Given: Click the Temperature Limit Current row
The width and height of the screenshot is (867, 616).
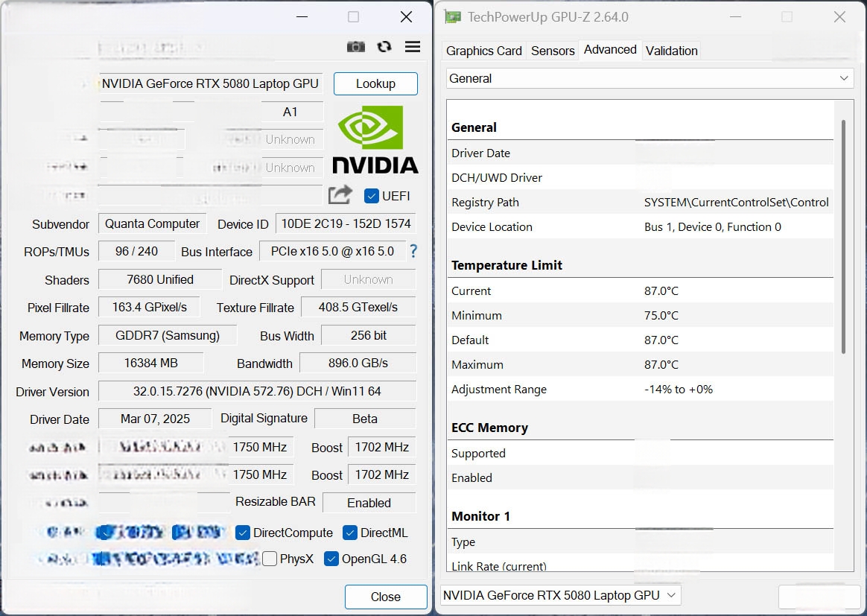Looking at the screenshot, I should (x=641, y=290).
